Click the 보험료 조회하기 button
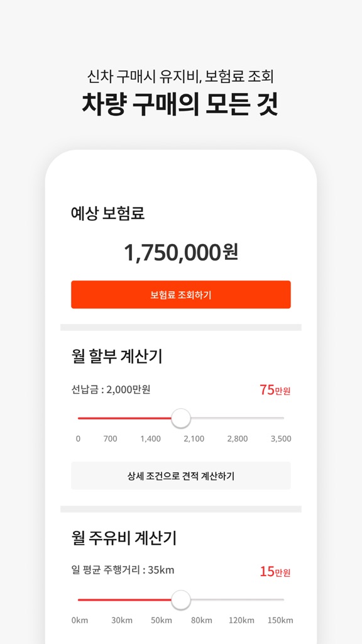Screen dimensions: 362x644 (181, 294)
